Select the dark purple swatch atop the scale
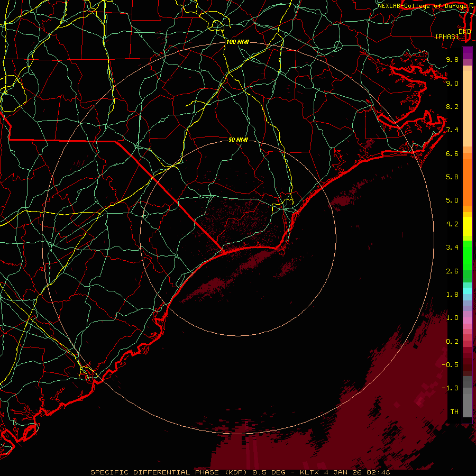 coord(467,53)
